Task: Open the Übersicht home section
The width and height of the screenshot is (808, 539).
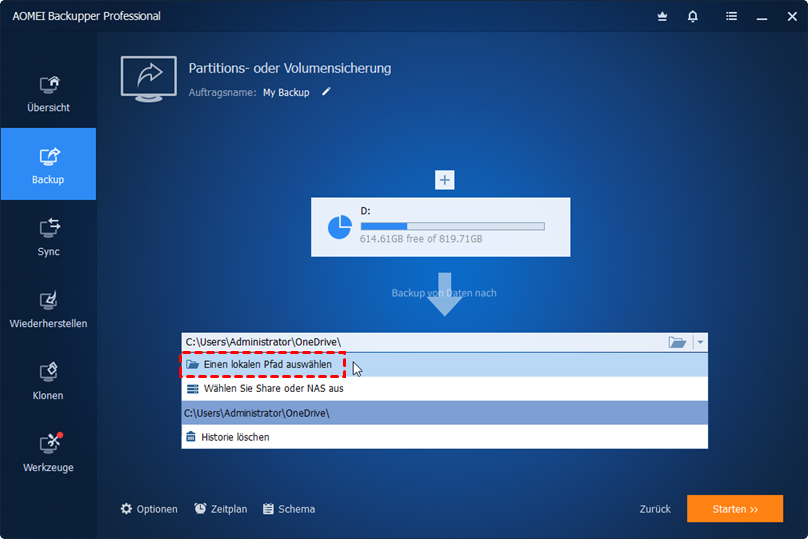Action: (x=48, y=94)
